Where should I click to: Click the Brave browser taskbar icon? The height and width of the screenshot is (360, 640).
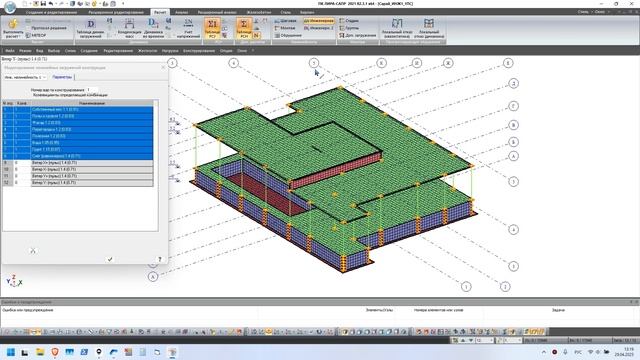coord(55,352)
